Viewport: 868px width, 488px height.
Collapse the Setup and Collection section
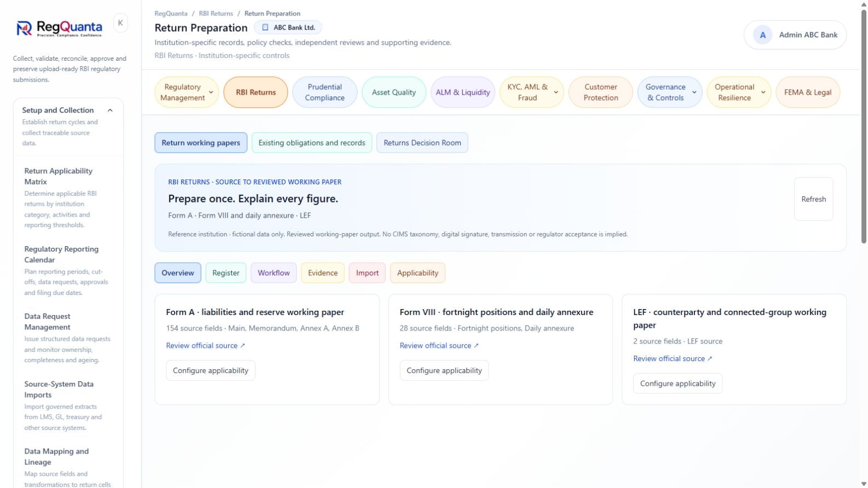pyautogui.click(x=110, y=111)
